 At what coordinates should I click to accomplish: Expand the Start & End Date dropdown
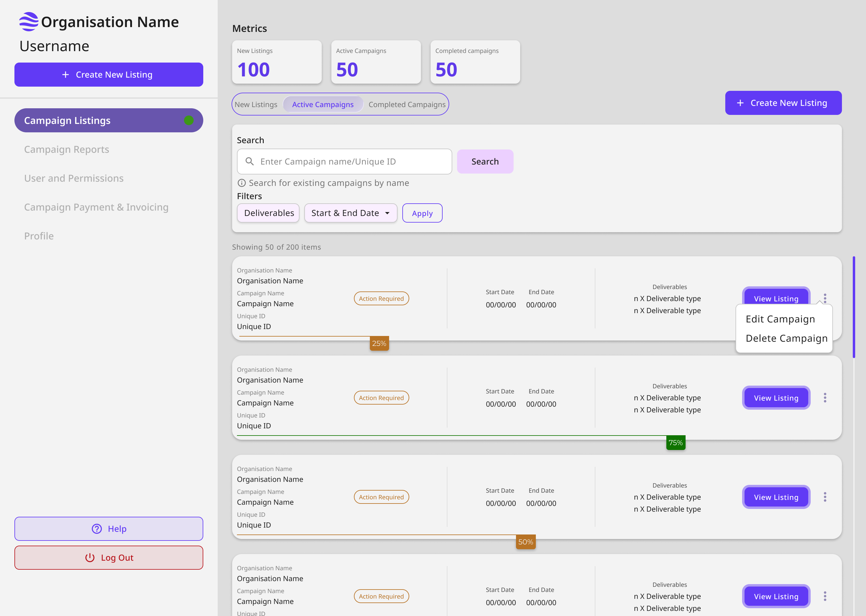pyautogui.click(x=351, y=213)
